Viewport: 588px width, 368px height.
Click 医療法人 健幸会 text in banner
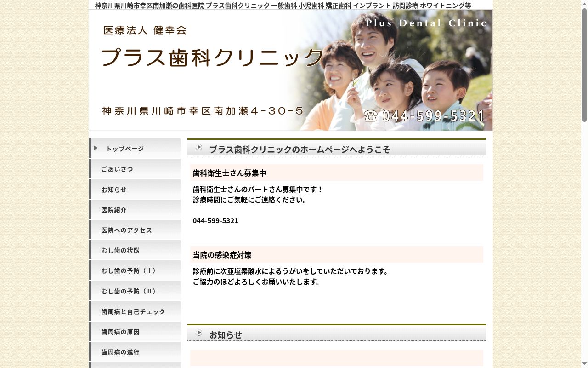[x=145, y=30]
